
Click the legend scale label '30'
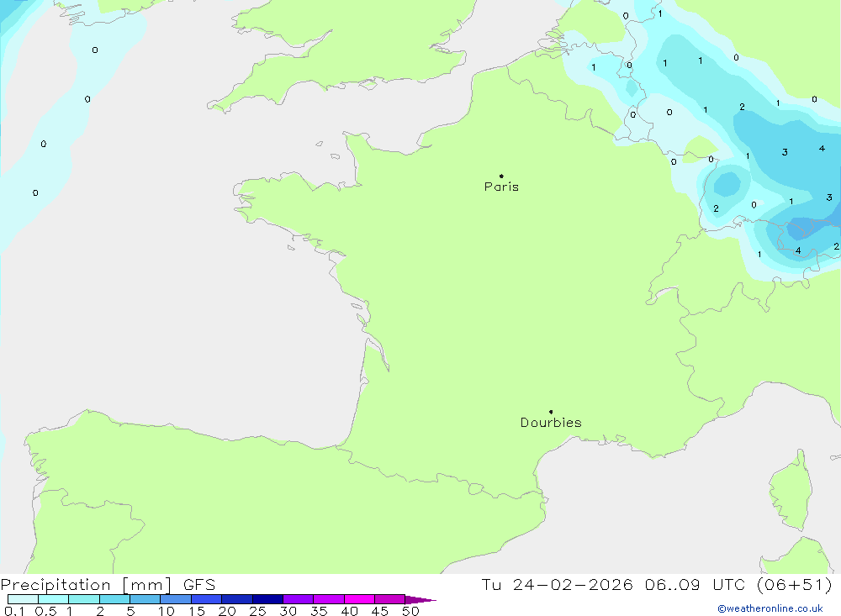[288, 611]
